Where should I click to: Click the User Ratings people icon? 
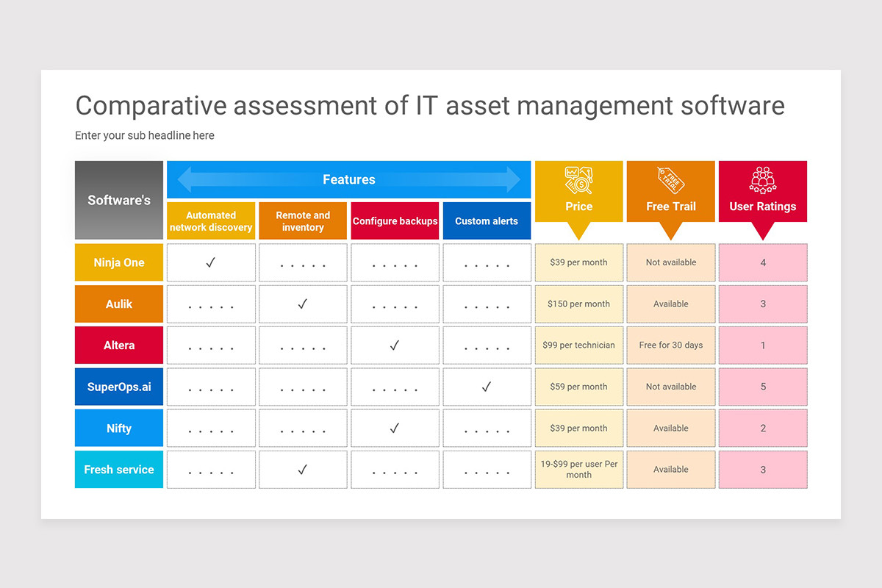(763, 180)
